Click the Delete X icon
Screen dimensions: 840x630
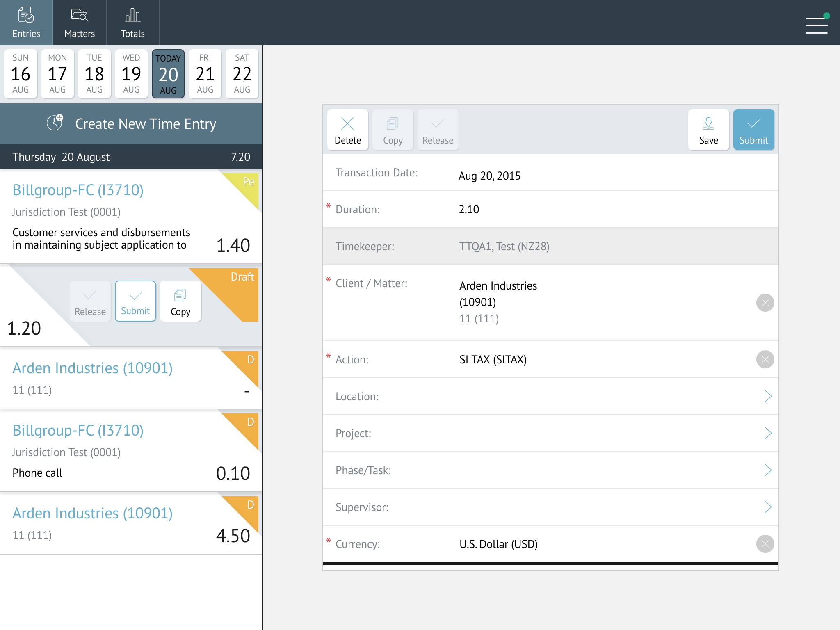tap(347, 124)
